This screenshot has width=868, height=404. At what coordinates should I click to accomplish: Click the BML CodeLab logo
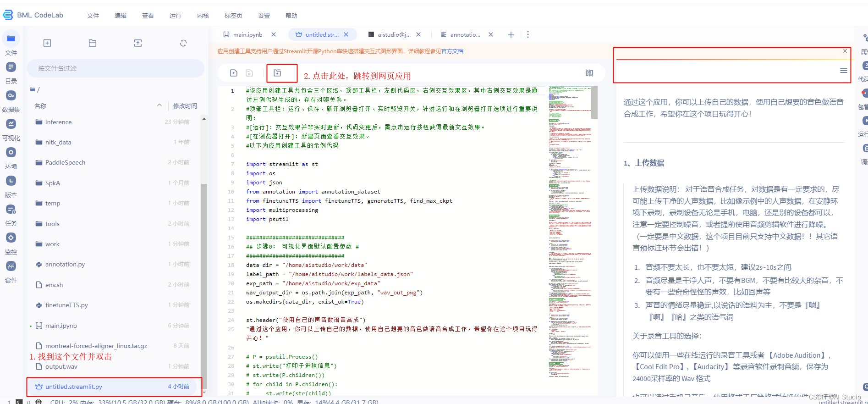[x=33, y=15]
